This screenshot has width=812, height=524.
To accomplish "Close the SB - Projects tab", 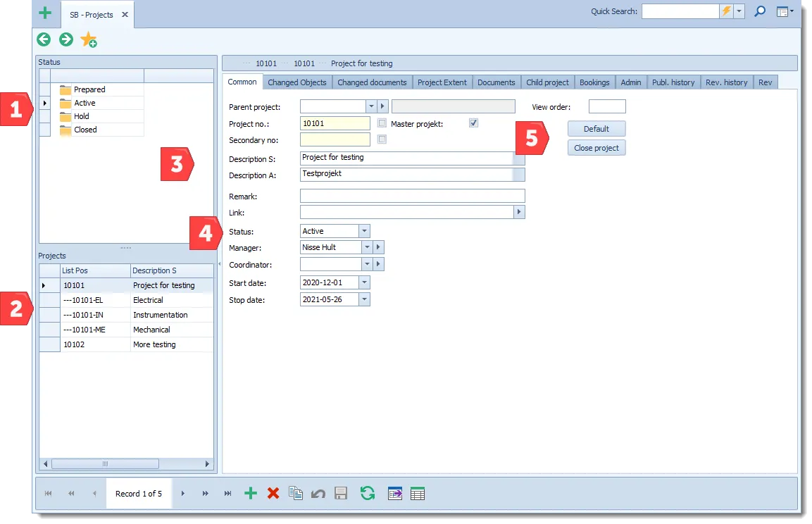I will tap(125, 15).
